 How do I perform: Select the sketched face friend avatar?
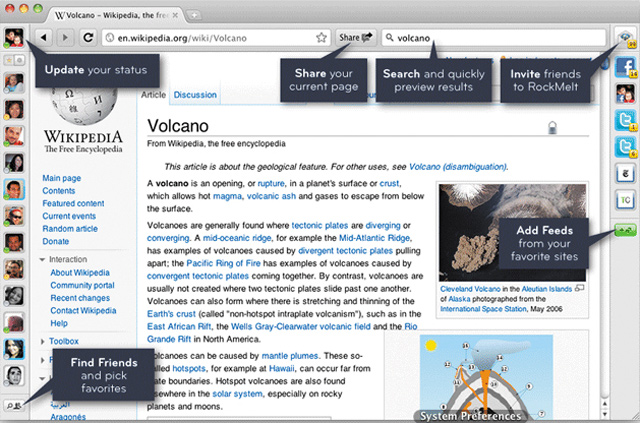click(x=14, y=376)
